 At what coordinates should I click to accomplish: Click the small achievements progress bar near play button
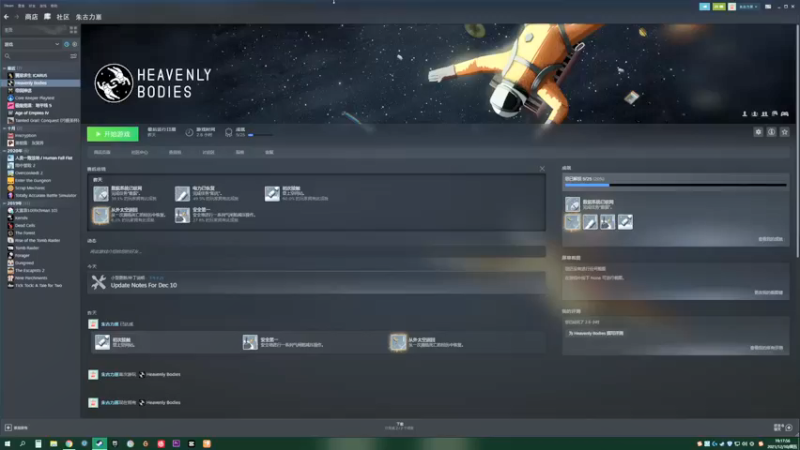click(x=260, y=135)
